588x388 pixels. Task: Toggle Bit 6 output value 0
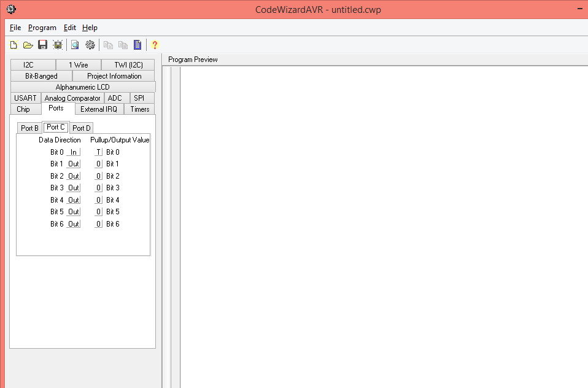click(98, 224)
